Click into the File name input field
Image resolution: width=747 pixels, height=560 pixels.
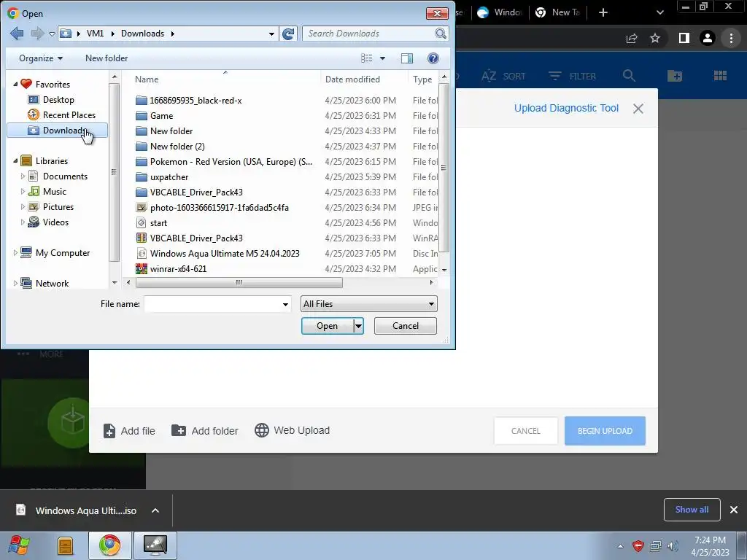point(213,304)
